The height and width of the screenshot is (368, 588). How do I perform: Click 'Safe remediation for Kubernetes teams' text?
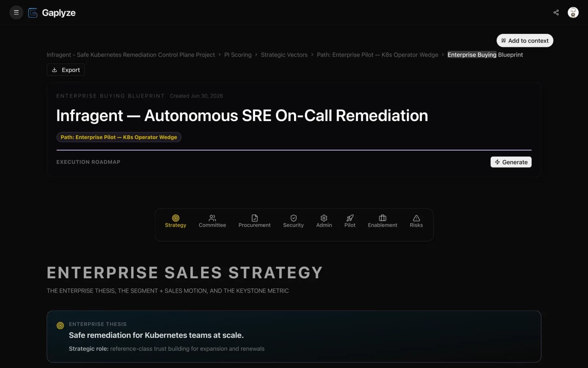(x=156, y=335)
